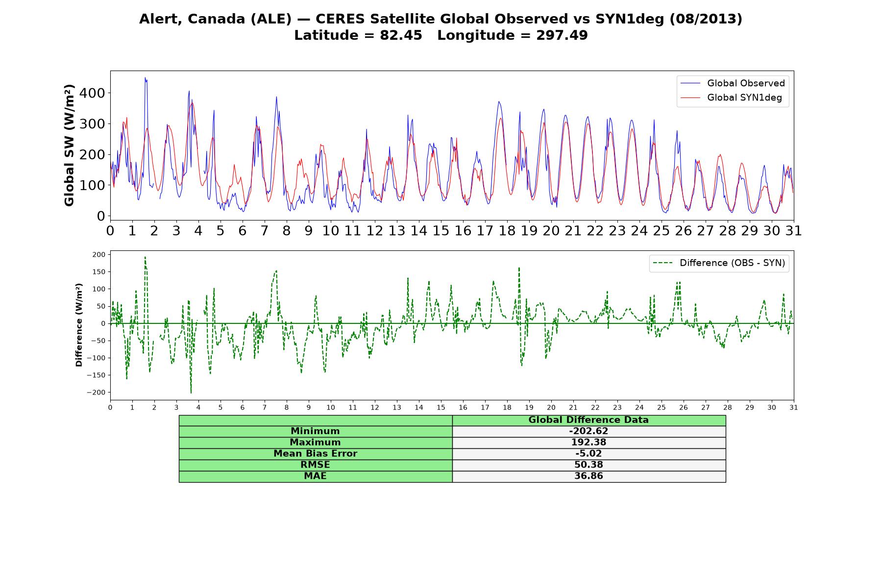Image resolution: width=882 pixels, height=588 pixels.
Task: Click the 400 tick label on upper chart
Action: [94, 93]
